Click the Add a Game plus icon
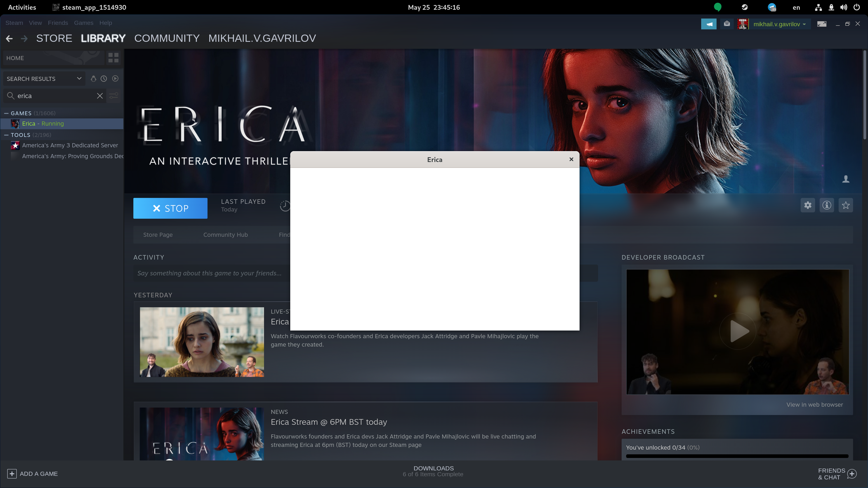The width and height of the screenshot is (868, 488). [x=12, y=474]
